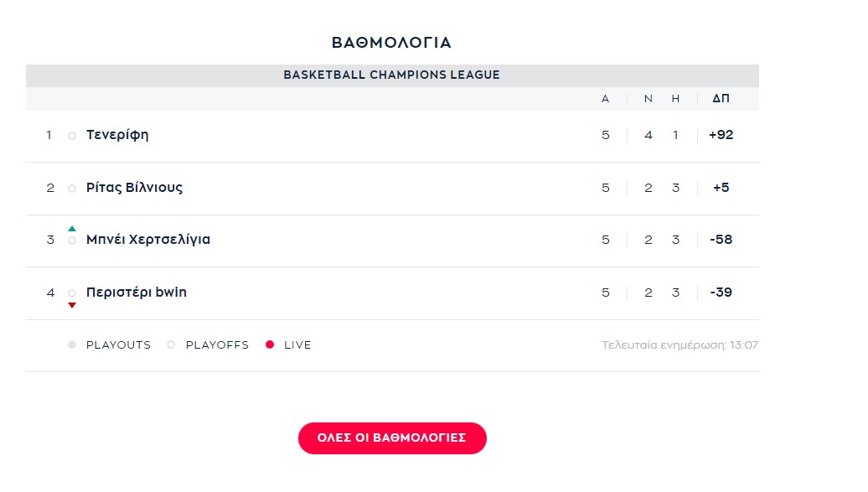Image resolution: width=868 pixels, height=492 pixels.
Task: Click the Ν wins column header
Action: 648,99
